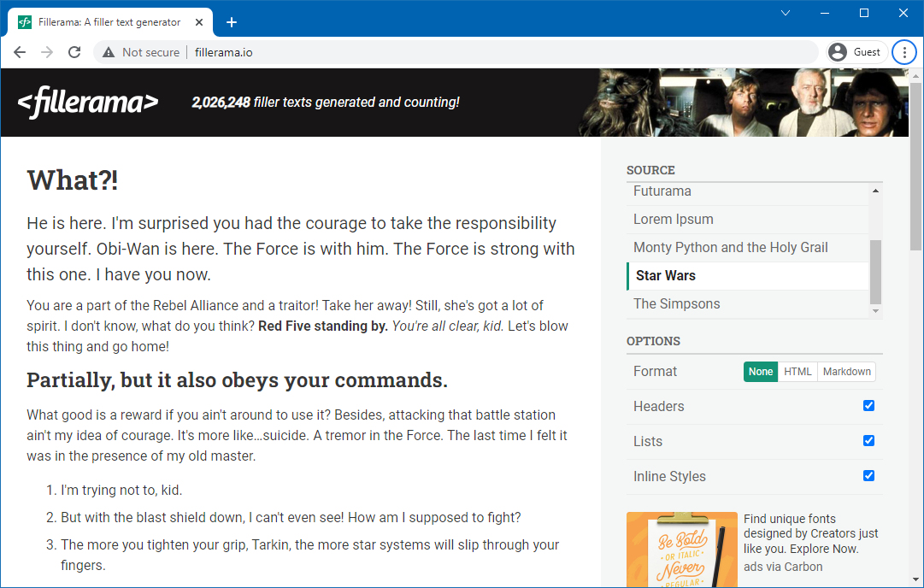Click the source list scroll down arrow

click(875, 311)
